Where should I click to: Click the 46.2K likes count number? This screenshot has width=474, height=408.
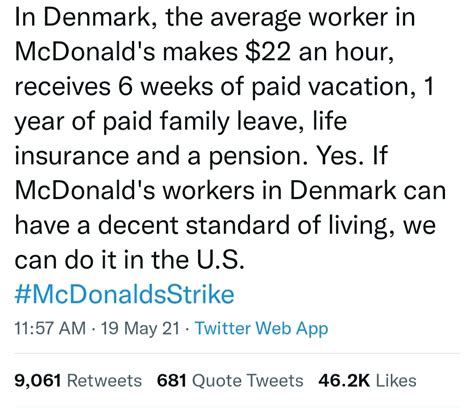pyautogui.click(x=344, y=381)
